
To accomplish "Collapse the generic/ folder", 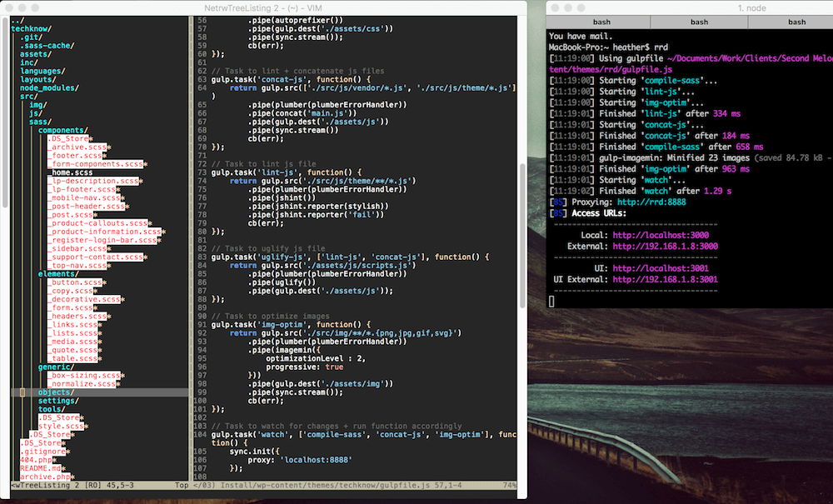I will coord(57,367).
